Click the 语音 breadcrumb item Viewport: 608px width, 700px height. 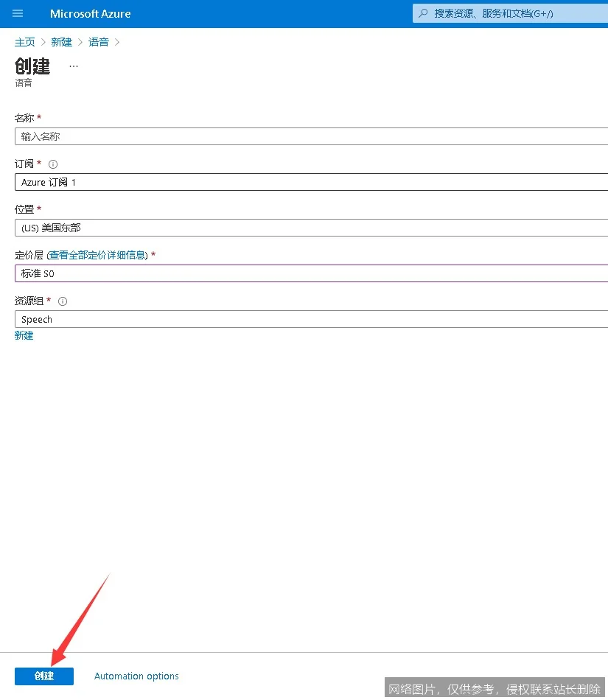click(99, 42)
